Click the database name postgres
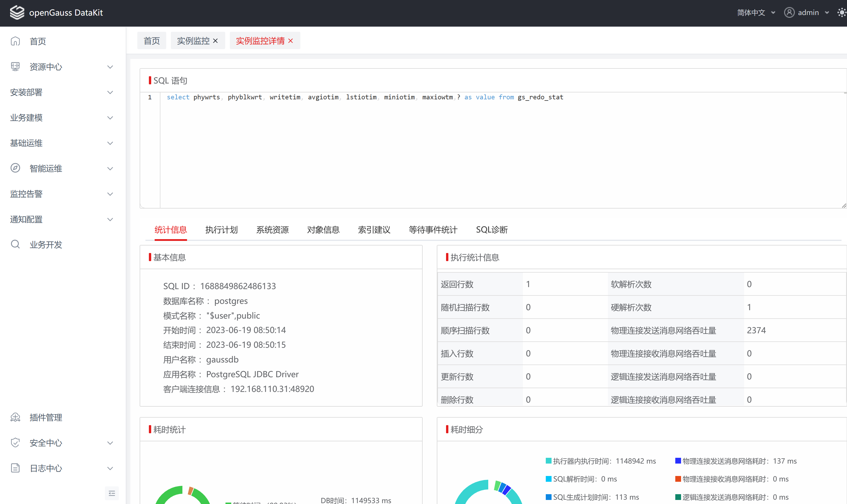Screen dimensions: 847x504 (231, 301)
